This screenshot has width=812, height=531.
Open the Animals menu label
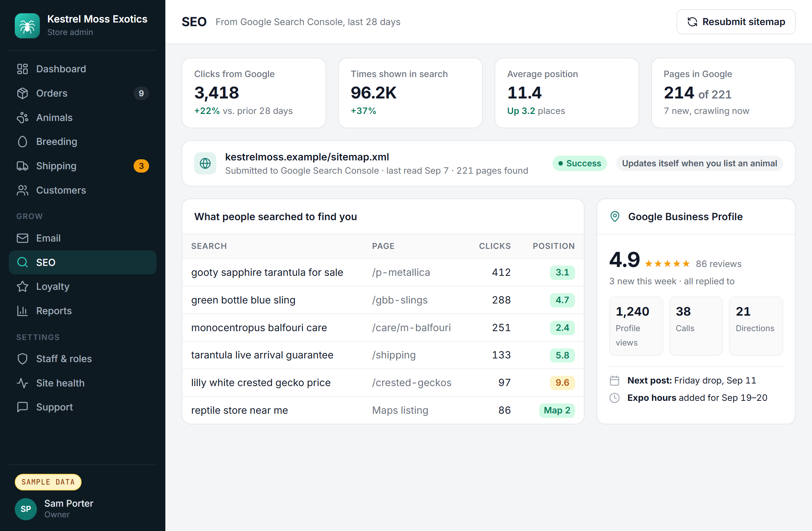pyautogui.click(x=54, y=118)
